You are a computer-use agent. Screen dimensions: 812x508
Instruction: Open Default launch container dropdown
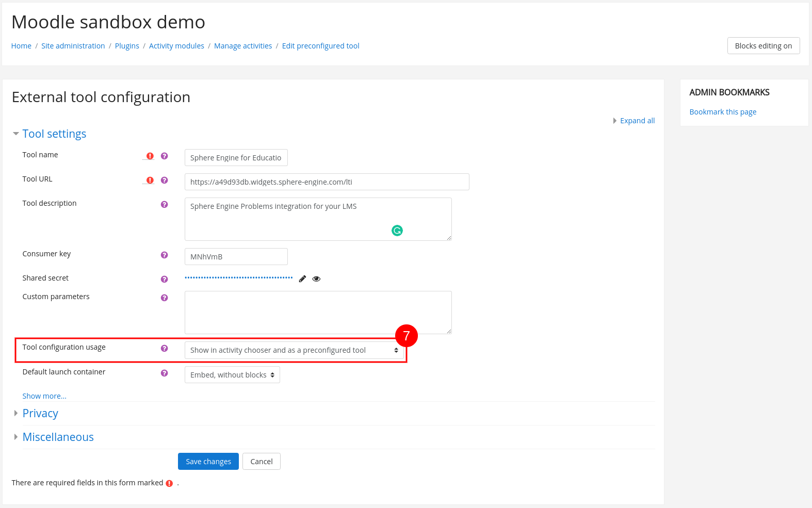coord(232,375)
